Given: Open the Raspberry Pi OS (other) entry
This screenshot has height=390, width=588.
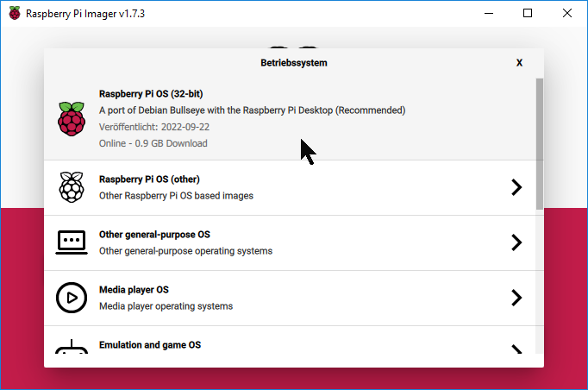Looking at the screenshot, I should (259, 187).
